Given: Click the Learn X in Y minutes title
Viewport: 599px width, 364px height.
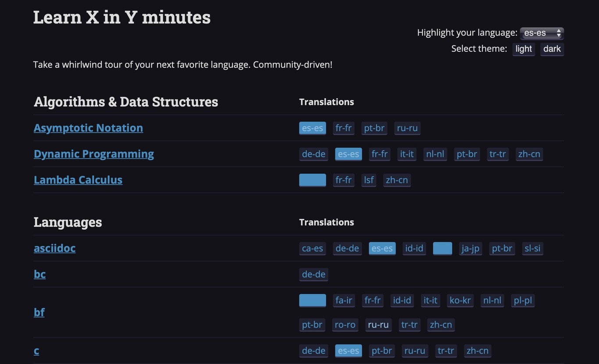Looking at the screenshot, I should pos(122,18).
